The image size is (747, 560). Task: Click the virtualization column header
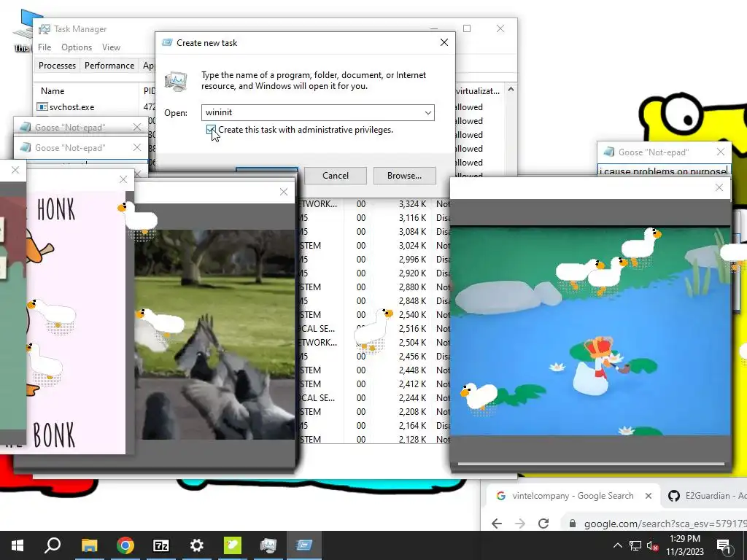[x=479, y=91]
